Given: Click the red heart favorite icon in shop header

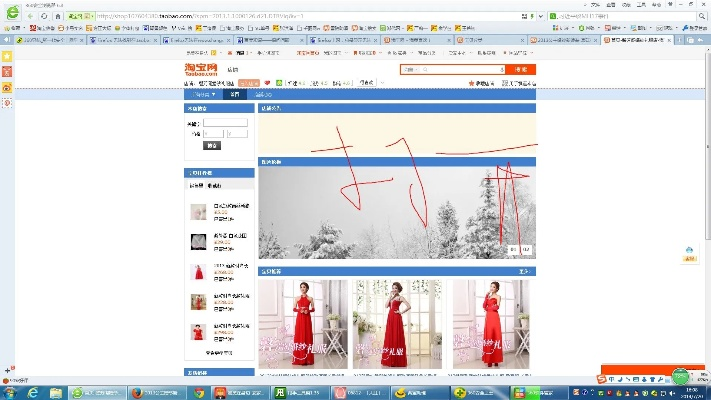Looking at the screenshot, I should point(267,83).
